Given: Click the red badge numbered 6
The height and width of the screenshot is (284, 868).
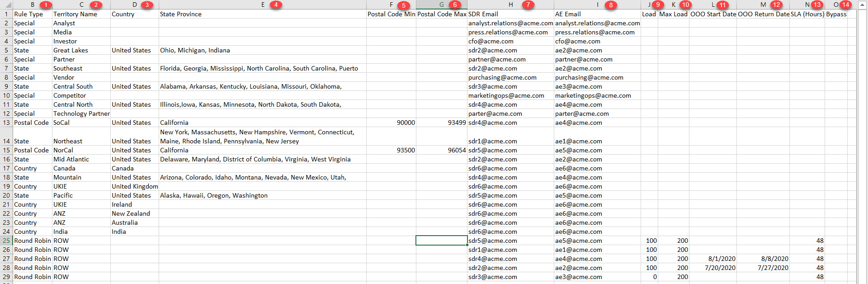Looking at the screenshot, I should [x=455, y=5].
